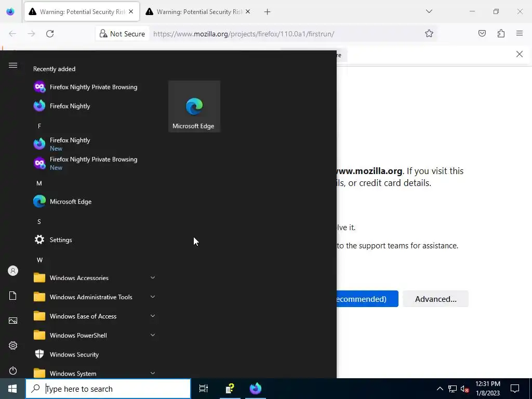Expand the Windows Accessories folder chevron
The height and width of the screenshot is (399, 532).
[153, 277]
